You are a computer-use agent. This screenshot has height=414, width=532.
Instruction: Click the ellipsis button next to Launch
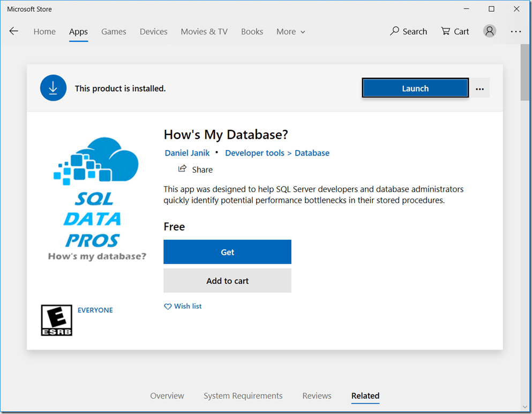pyautogui.click(x=479, y=88)
